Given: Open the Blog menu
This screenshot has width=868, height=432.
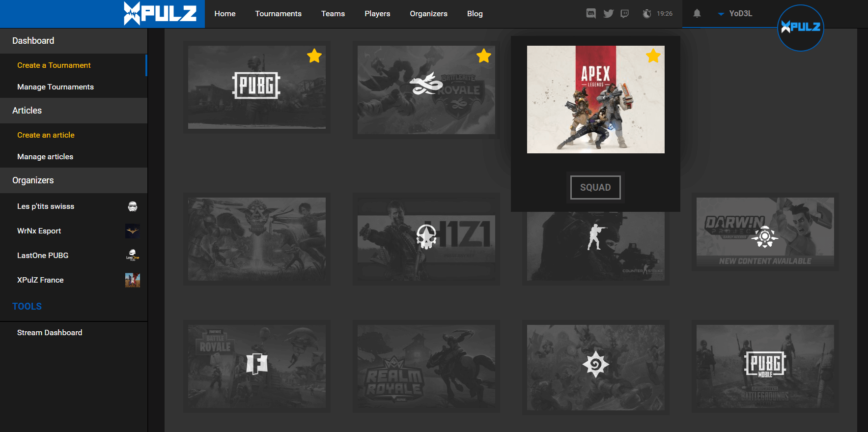Looking at the screenshot, I should [x=475, y=14].
